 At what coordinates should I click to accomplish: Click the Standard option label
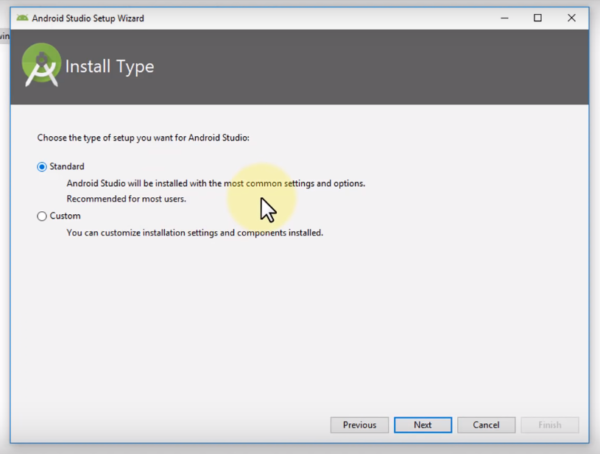[x=67, y=167]
